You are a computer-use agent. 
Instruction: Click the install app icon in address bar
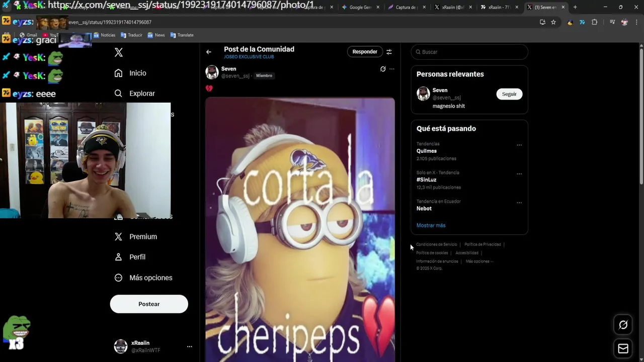coord(542,22)
